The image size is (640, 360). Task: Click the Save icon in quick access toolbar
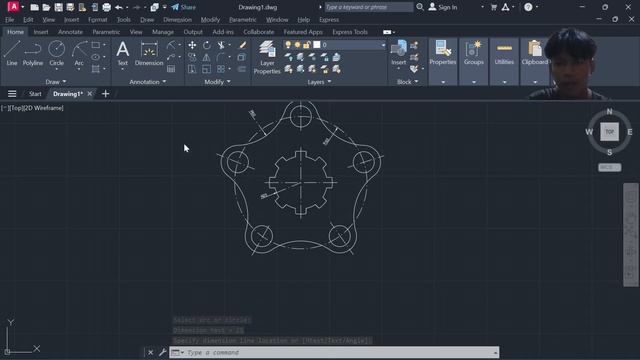(58, 7)
